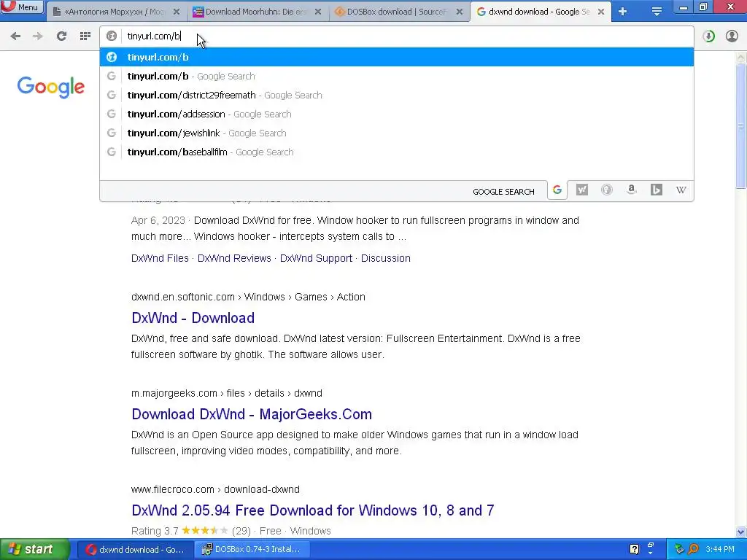This screenshot has width=747, height=560.
Task: Switch to the DOSBox download SourceForge tab
Action: (398, 12)
